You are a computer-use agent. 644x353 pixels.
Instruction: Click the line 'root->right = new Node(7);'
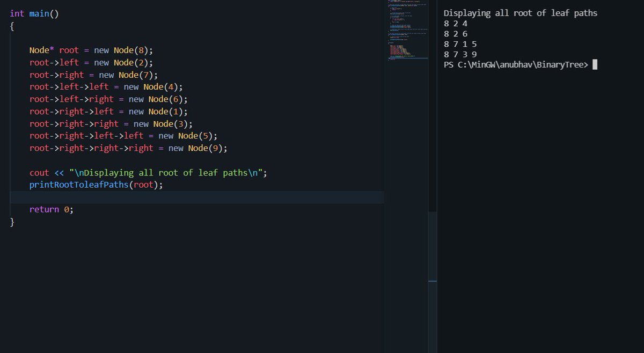94,75
